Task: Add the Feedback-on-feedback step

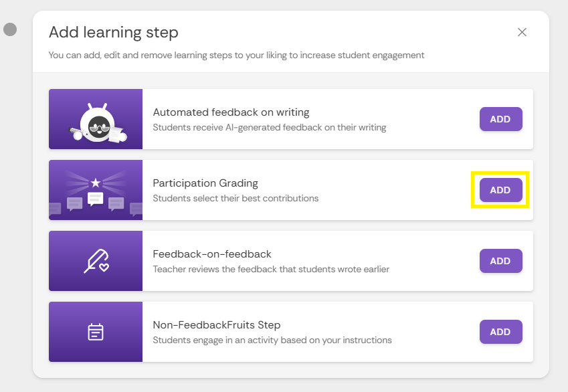Action: tap(500, 261)
